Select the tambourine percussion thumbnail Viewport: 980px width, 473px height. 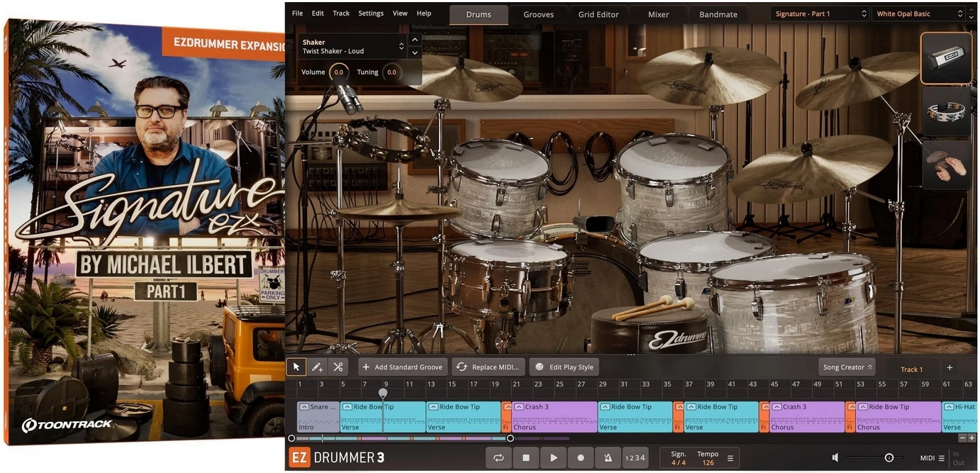click(x=947, y=111)
